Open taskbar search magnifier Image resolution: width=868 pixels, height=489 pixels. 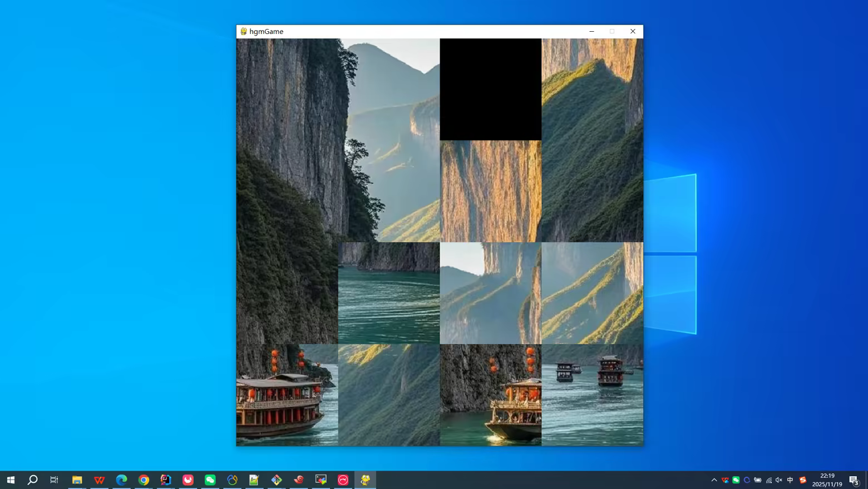[x=32, y=480]
